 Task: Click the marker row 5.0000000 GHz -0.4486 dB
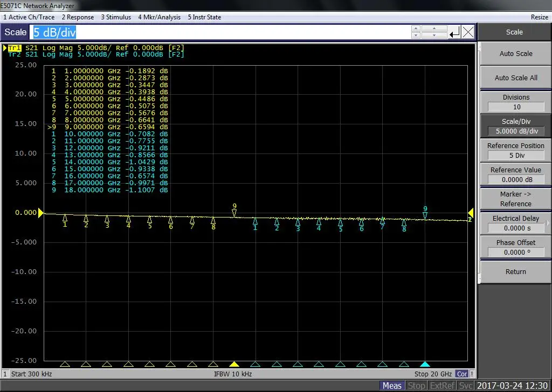pyautogui.click(x=109, y=99)
